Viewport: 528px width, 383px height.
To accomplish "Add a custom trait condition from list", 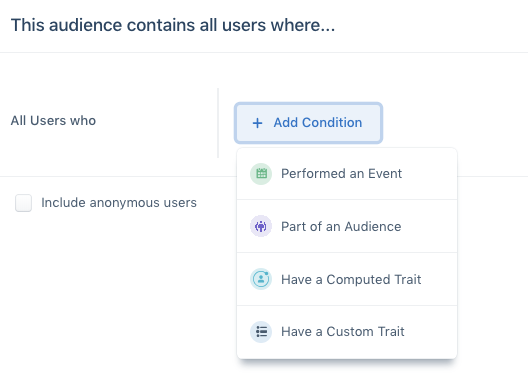I will coord(347,332).
